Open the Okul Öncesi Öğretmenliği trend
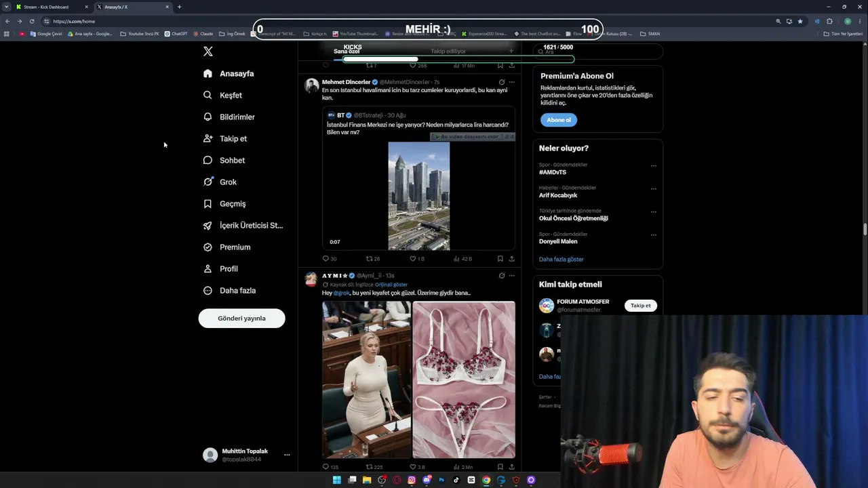Viewport: 868px width, 488px height. click(x=574, y=218)
